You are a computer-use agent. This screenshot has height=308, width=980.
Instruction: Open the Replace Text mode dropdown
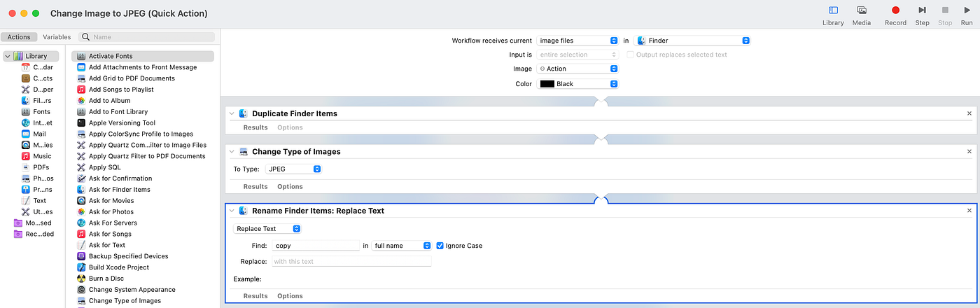click(x=267, y=229)
